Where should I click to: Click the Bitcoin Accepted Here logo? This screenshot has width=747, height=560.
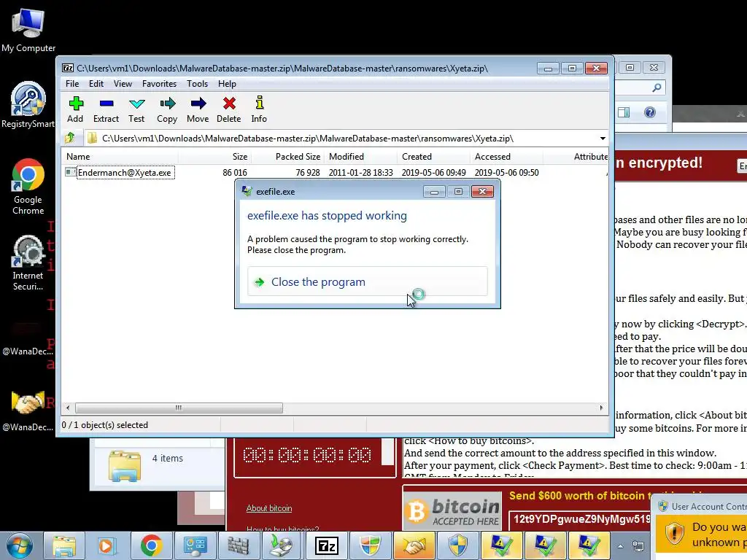[x=452, y=511]
